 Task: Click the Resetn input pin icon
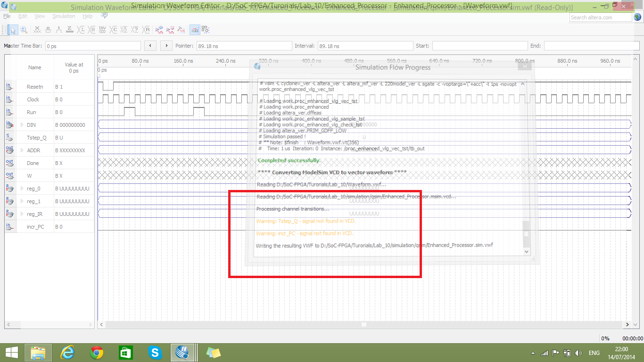point(10,87)
